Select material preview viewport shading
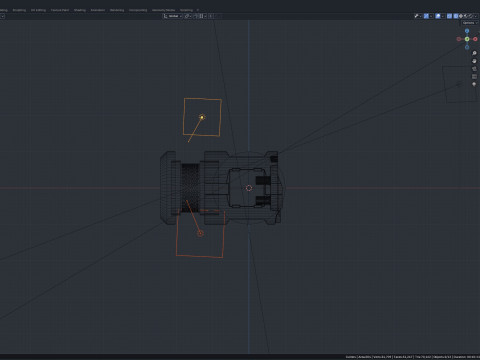 pyautogui.click(x=466, y=16)
